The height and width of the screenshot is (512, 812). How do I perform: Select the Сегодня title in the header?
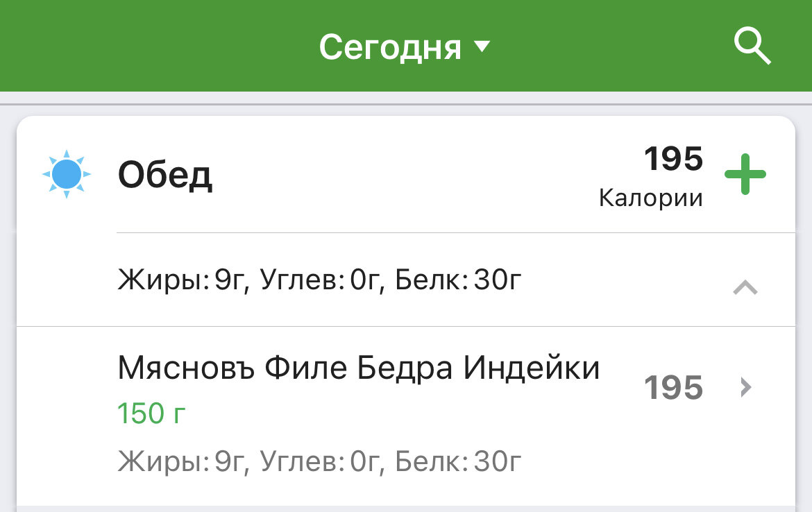(389, 46)
